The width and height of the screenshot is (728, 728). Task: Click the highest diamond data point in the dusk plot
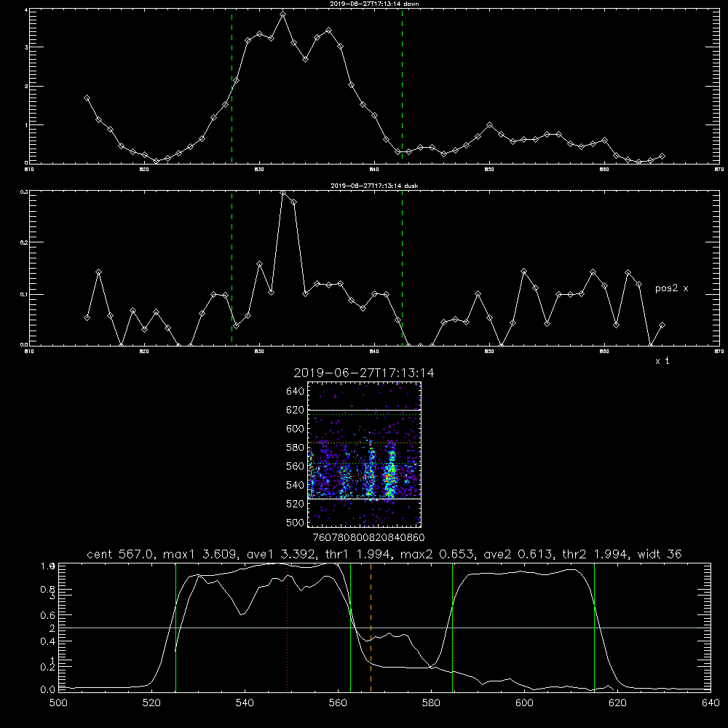pos(282,193)
